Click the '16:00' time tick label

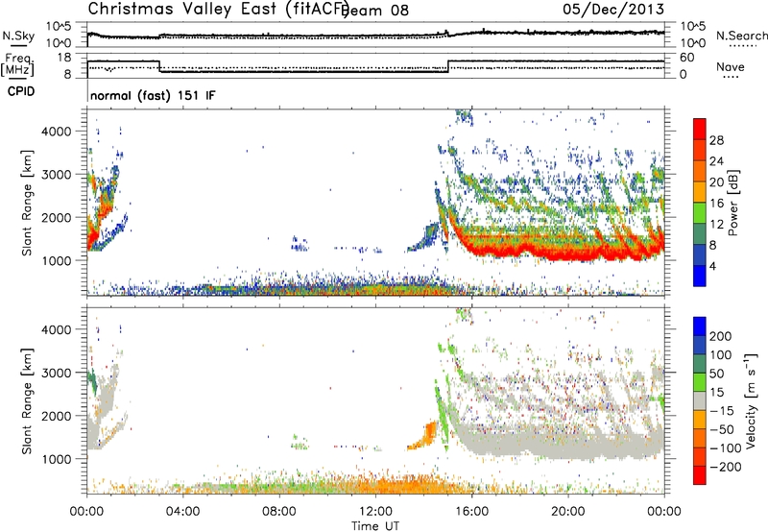click(x=471, y=512)
